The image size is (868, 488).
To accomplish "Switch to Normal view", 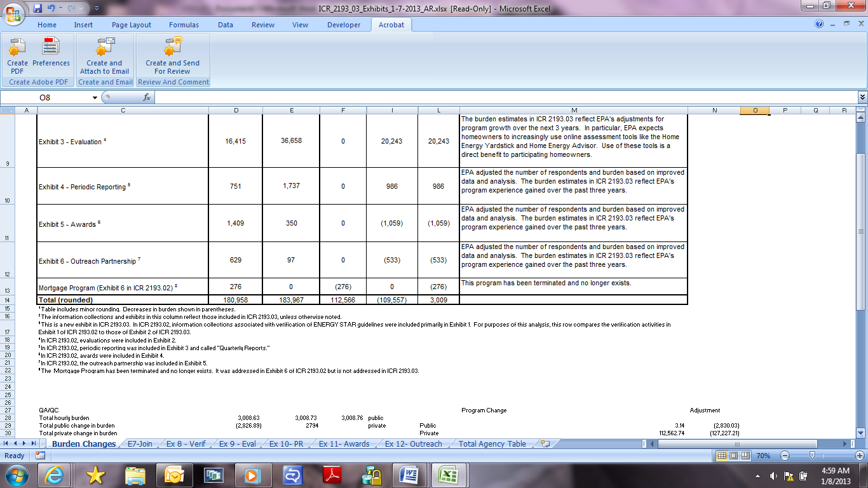I will (722, 456).
